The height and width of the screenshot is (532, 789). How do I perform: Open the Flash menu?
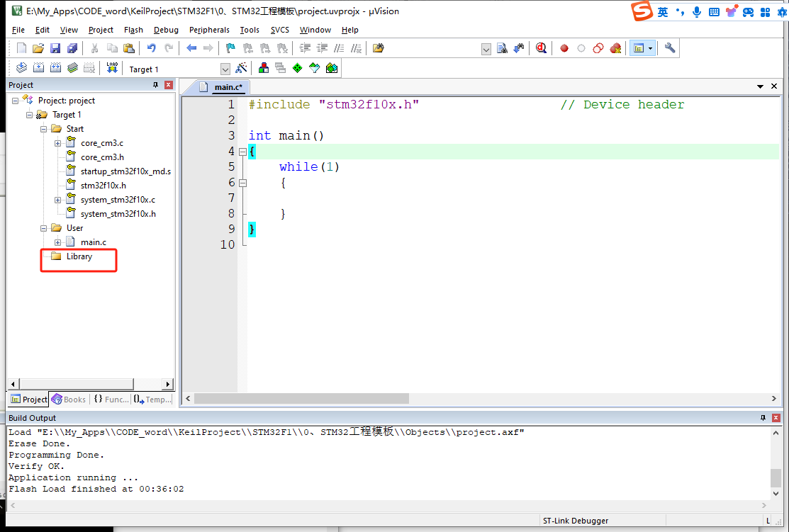[133, 30]
